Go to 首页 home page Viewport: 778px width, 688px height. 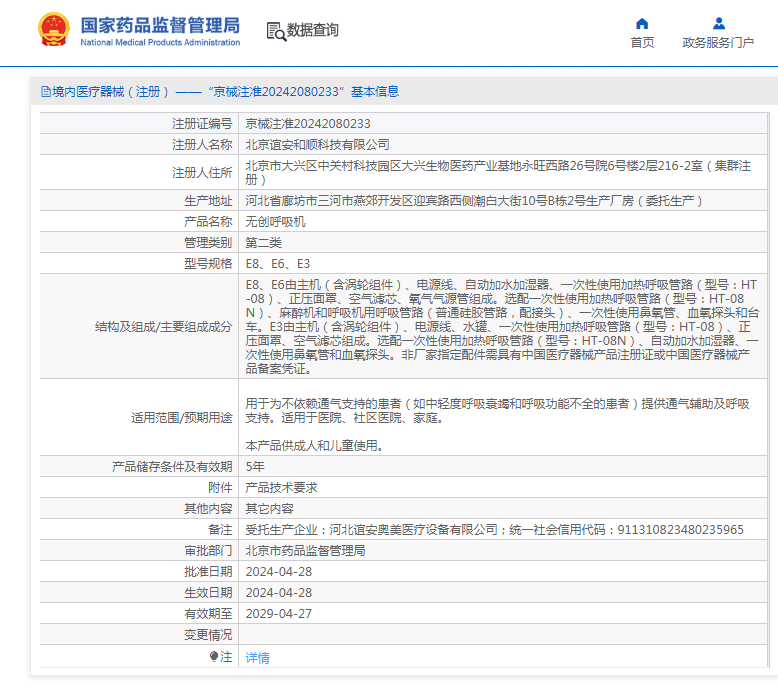click(642, 42)
